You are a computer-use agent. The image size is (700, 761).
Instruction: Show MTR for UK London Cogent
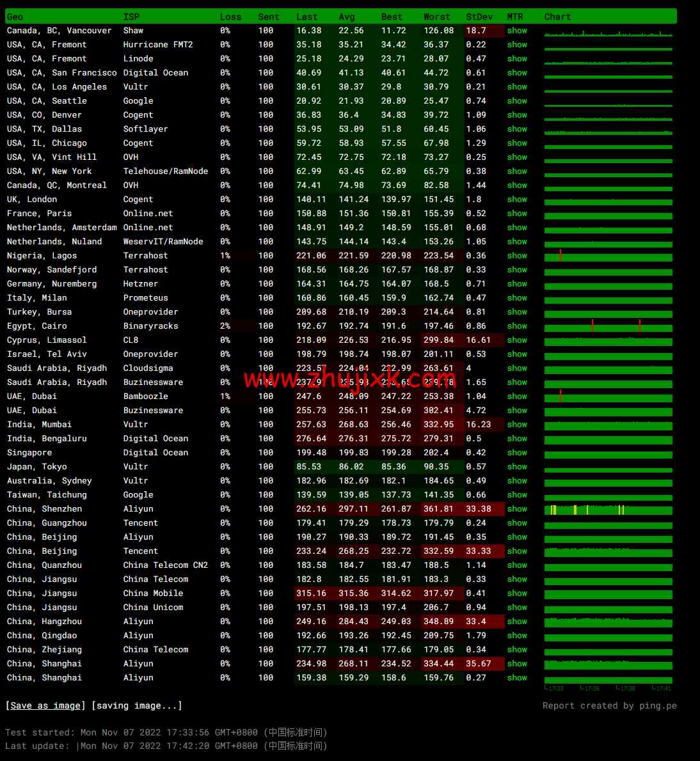pos(517,200)
